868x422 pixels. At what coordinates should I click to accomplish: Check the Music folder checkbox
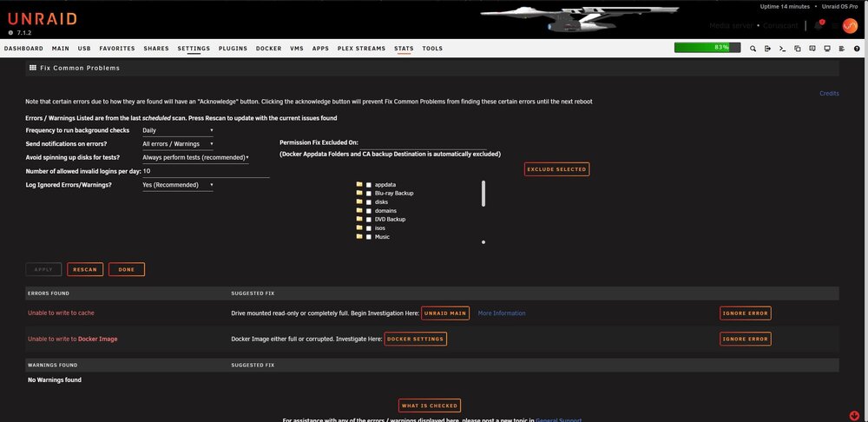pyautogui.click(x=369, y=237)
